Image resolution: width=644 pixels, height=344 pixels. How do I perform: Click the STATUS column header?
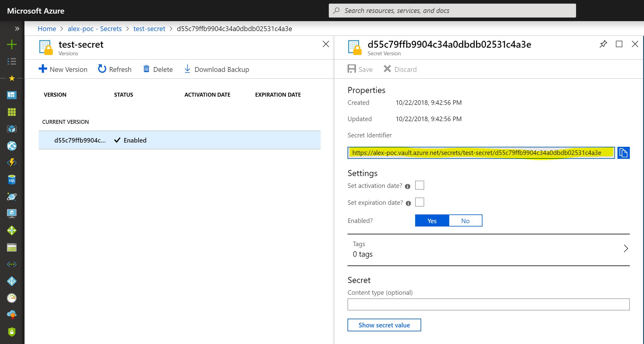(123, 95)
